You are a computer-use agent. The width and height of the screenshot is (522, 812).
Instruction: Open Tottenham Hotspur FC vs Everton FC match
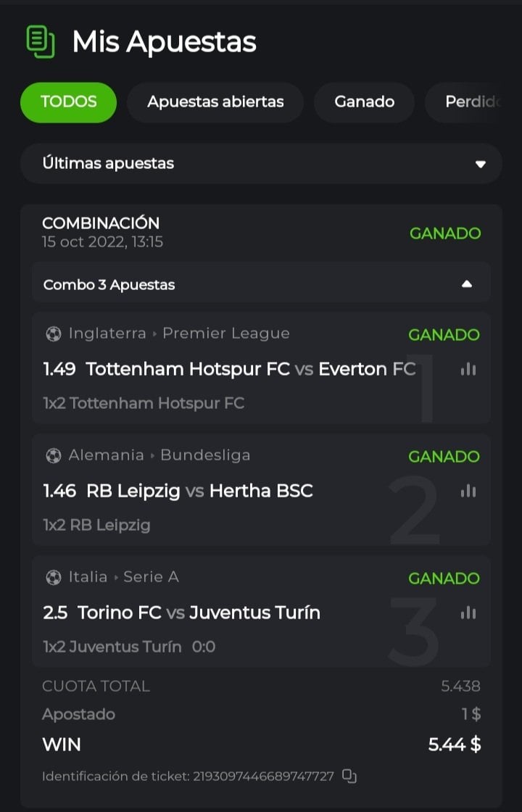tap(250, 369)
